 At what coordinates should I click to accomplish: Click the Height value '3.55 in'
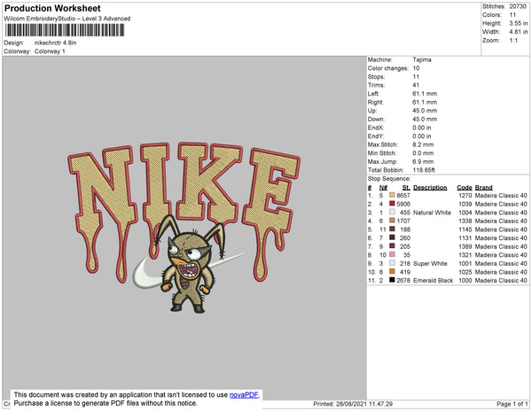click(518, 23)
